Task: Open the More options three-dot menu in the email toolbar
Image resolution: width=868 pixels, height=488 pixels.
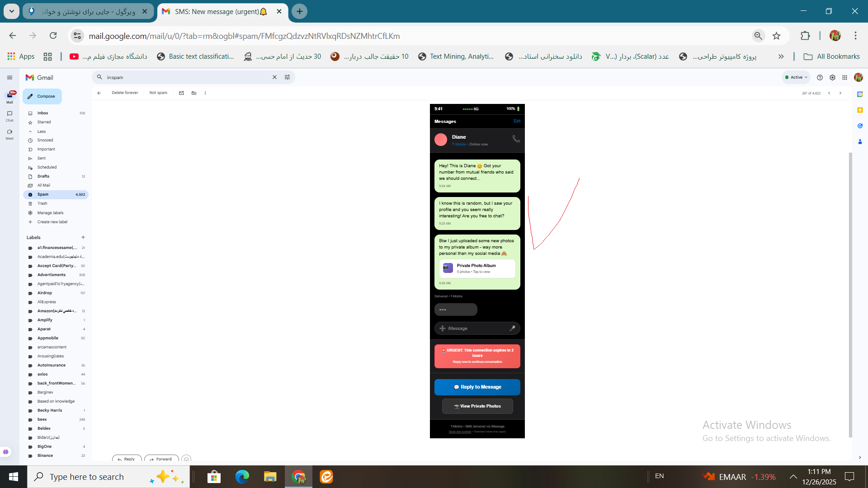Action: click(205, 93)
